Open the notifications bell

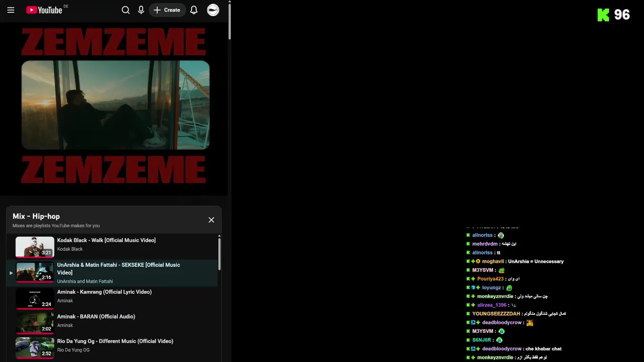(x=194, y=10)
